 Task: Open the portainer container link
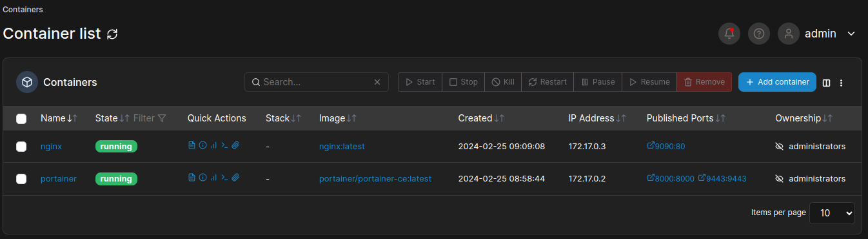[59, 179]
